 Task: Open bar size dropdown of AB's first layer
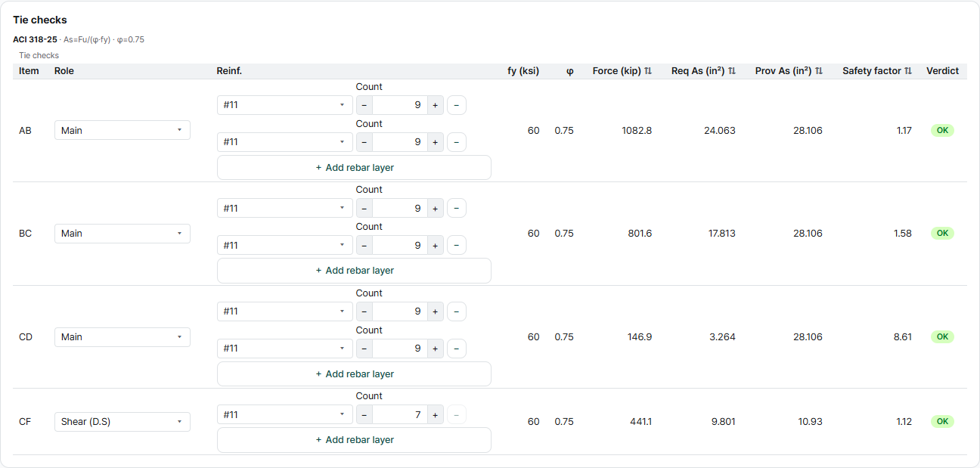pyautogui.click(x=285, y=105)
